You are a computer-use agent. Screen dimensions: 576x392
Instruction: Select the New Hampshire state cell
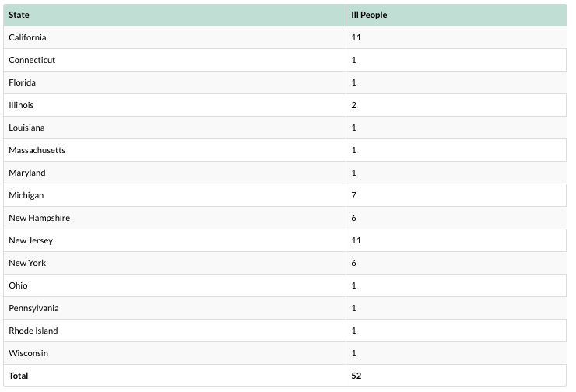(39, 218)
